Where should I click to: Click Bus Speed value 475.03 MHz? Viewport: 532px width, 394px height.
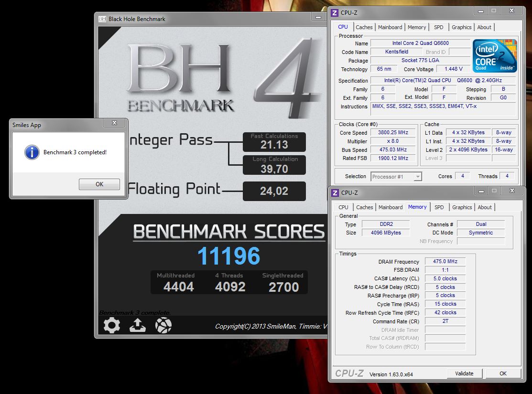pos(393,149)
